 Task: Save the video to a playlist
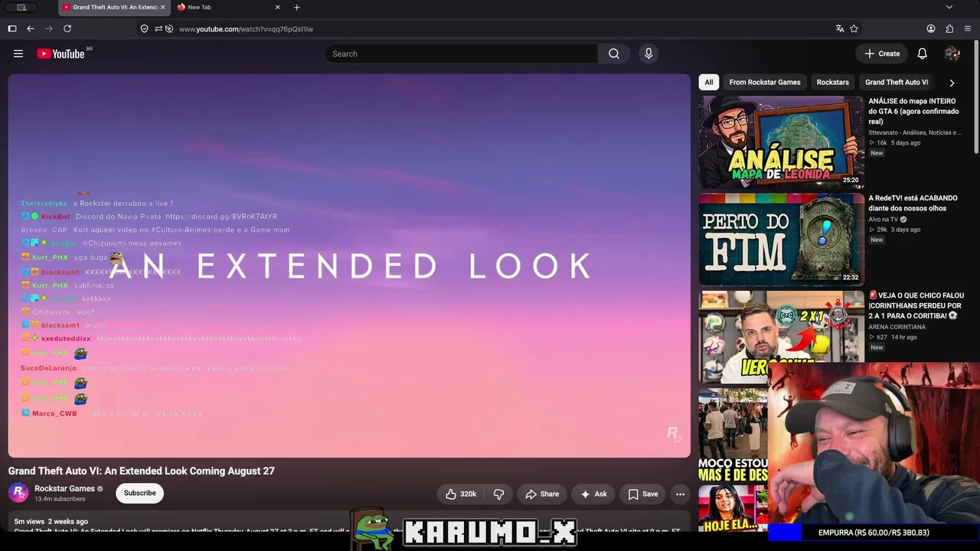pyautogui.click(x=643, y=494)
